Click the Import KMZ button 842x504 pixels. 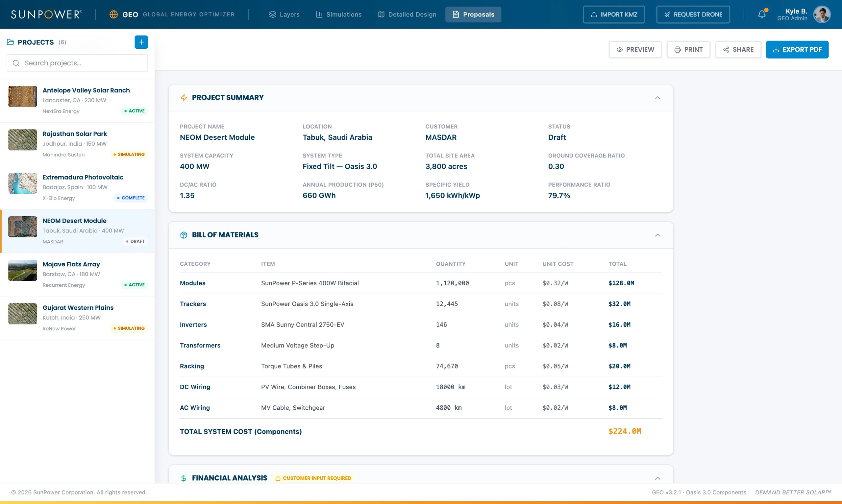pos(614,14)
